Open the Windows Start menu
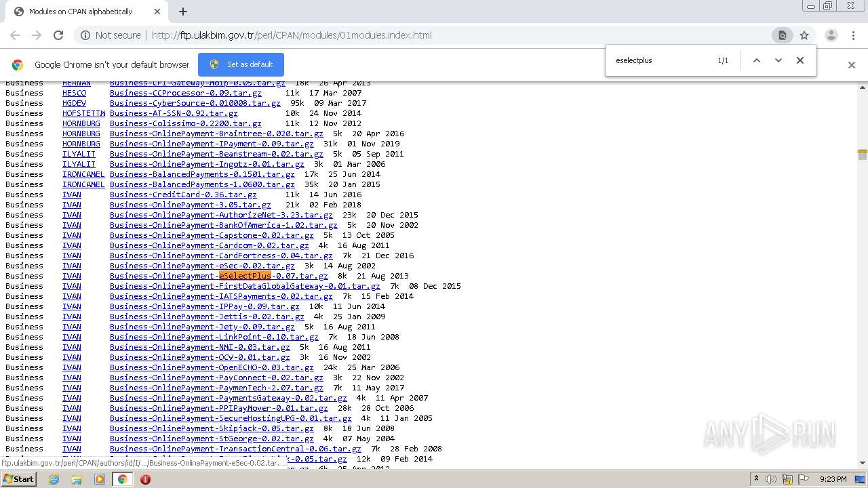This screenshot has height=488, width=868. point(19,479)
